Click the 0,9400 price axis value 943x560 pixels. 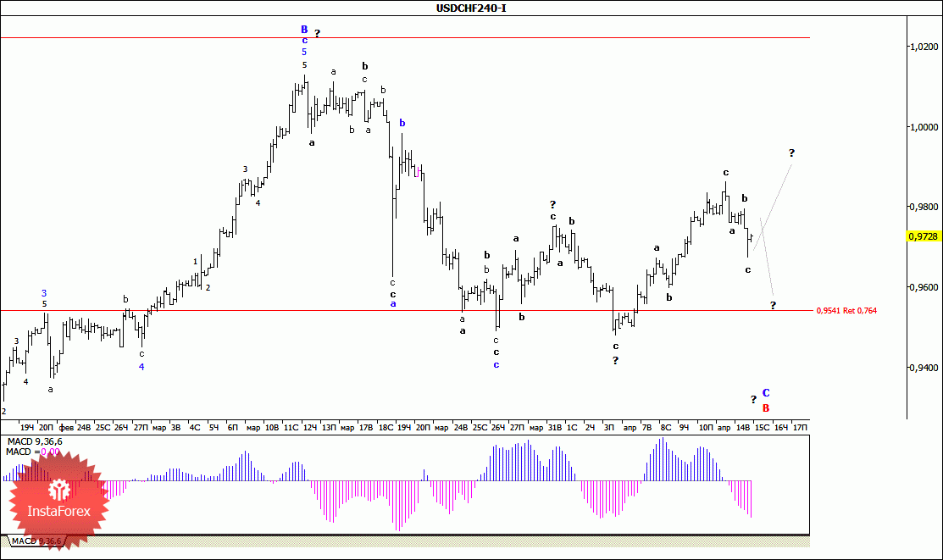924,368
